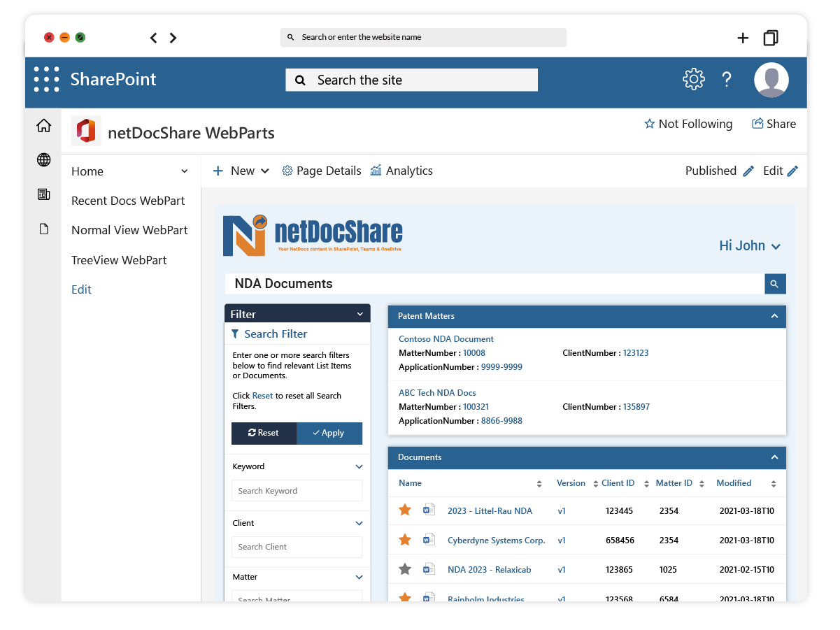
Task: Click the blue search magnifier button
Action: coord(775,284)
